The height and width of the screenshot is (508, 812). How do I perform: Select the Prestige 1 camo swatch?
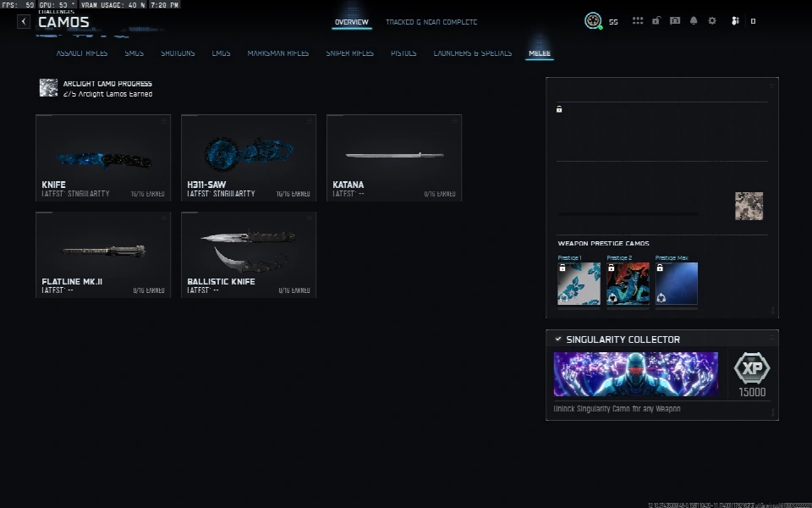[579, 284]
